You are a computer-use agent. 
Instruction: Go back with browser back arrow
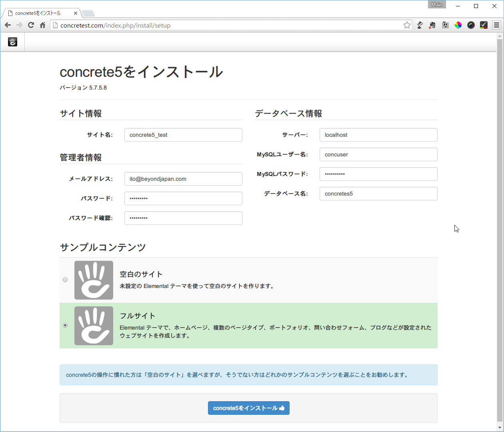pyautogui.click(x=8, y=25)
